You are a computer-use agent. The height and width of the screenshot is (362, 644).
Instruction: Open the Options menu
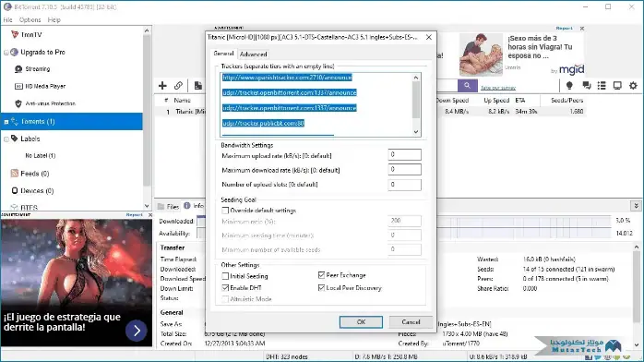coord(30,19)
